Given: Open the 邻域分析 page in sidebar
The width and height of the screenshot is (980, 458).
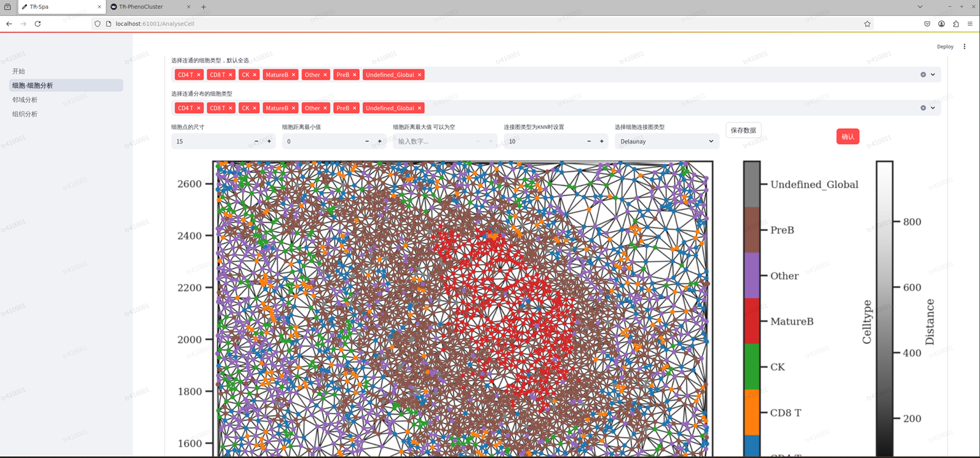Looking at the screenshot, I should [x=25, y=100].
